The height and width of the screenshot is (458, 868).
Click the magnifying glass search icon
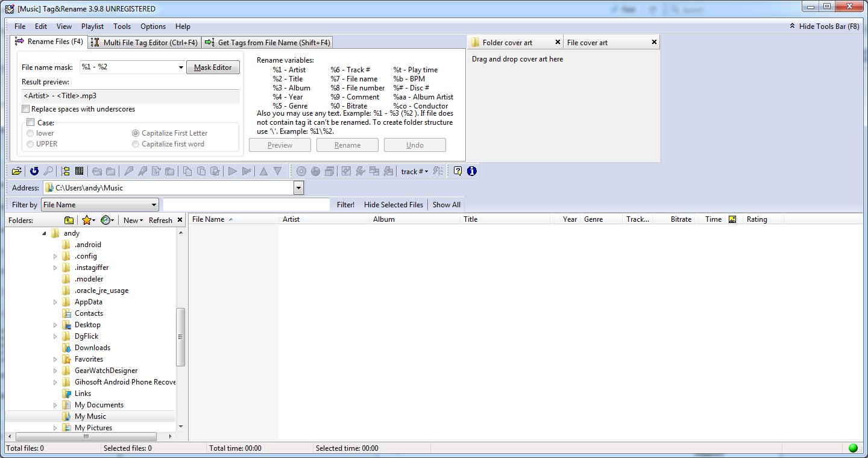[x=48, y=171]
